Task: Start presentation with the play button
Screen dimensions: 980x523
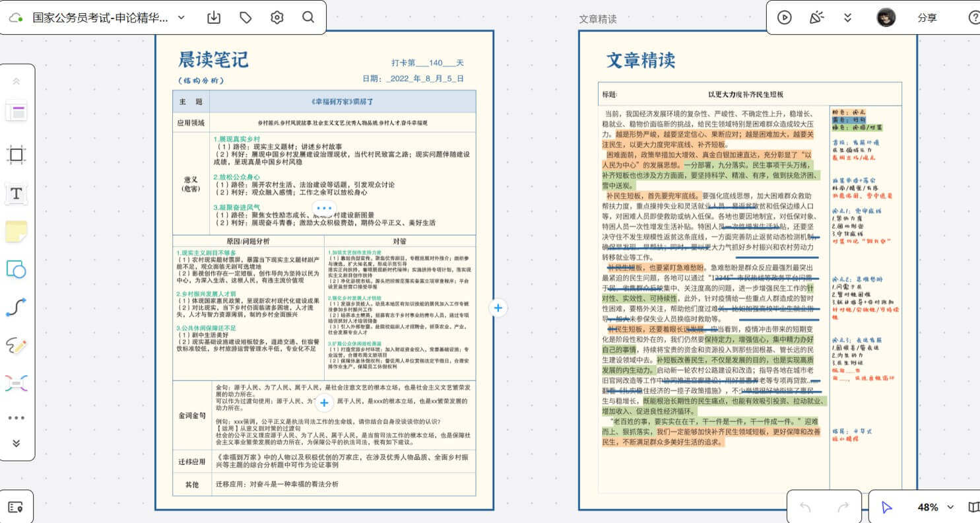Action: pos(784,18)
